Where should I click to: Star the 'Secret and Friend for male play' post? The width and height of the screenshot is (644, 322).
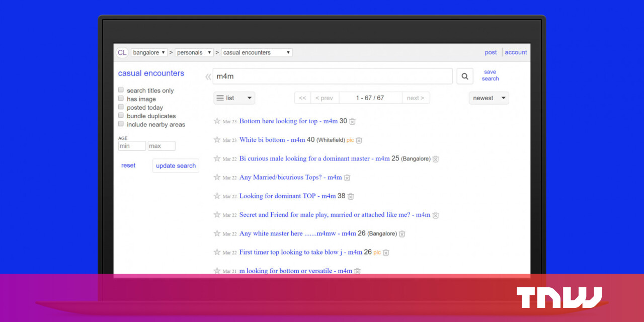217,214
